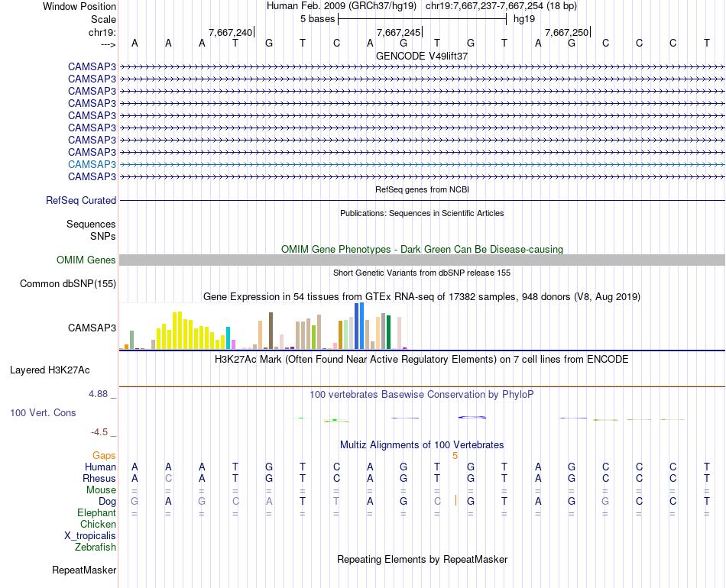
Task: Click the SNPs track label
Action: pos(103,236)
